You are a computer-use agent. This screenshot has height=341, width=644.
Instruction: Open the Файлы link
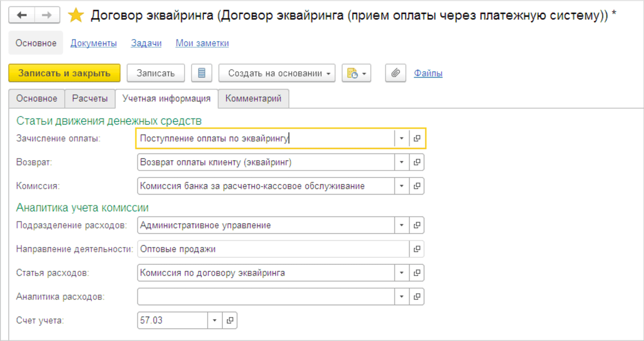click(x=428, y=73)
